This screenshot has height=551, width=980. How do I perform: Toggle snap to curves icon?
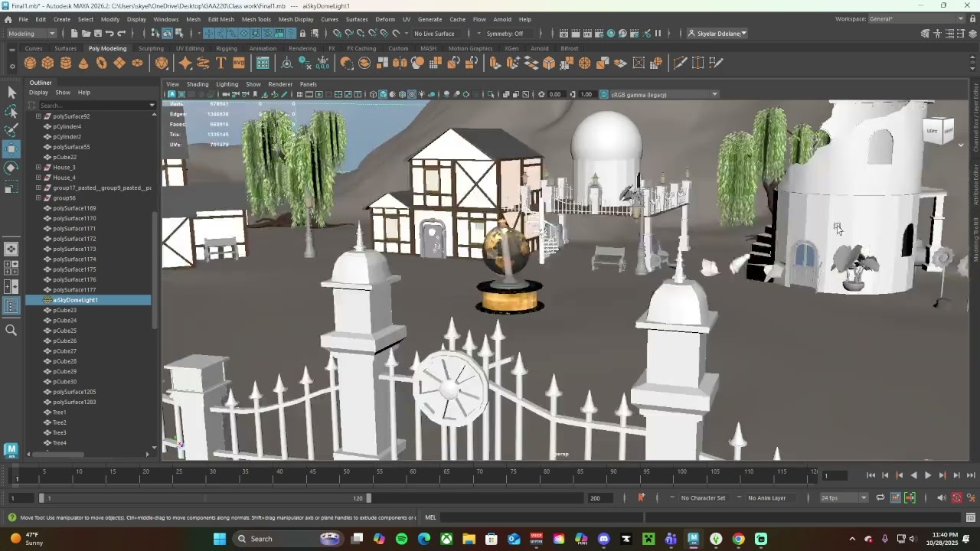(349, 33)
